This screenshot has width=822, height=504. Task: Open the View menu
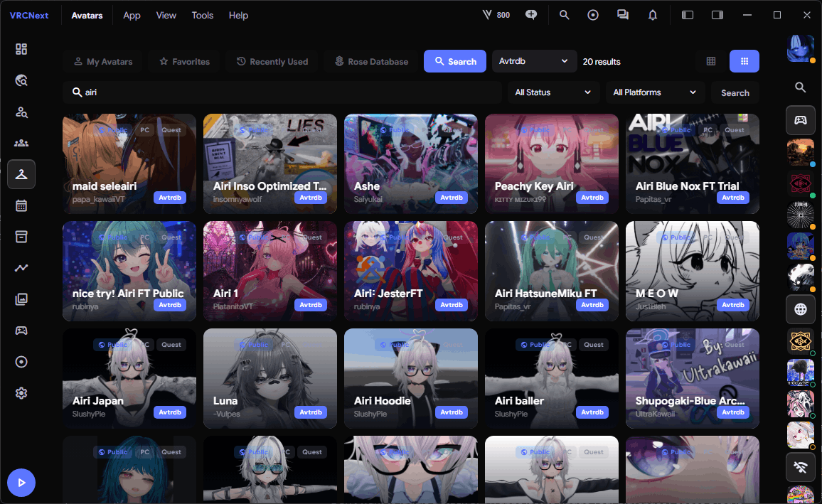click(166, 15)
